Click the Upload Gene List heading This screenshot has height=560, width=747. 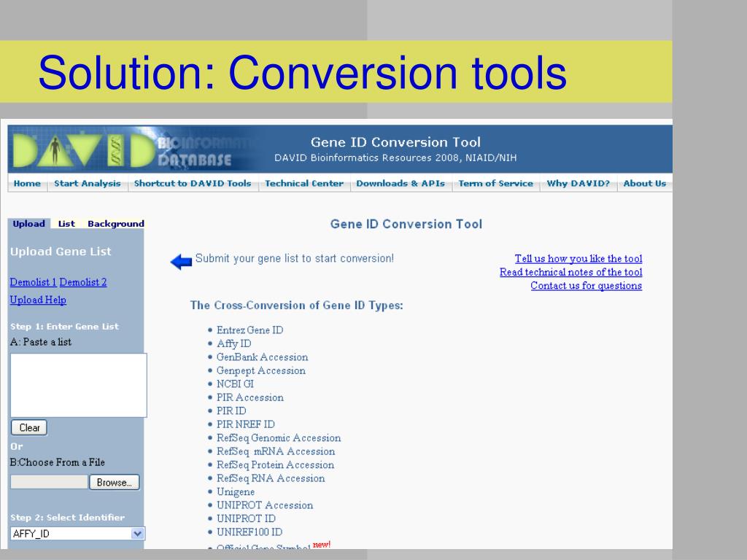point(61,252)
